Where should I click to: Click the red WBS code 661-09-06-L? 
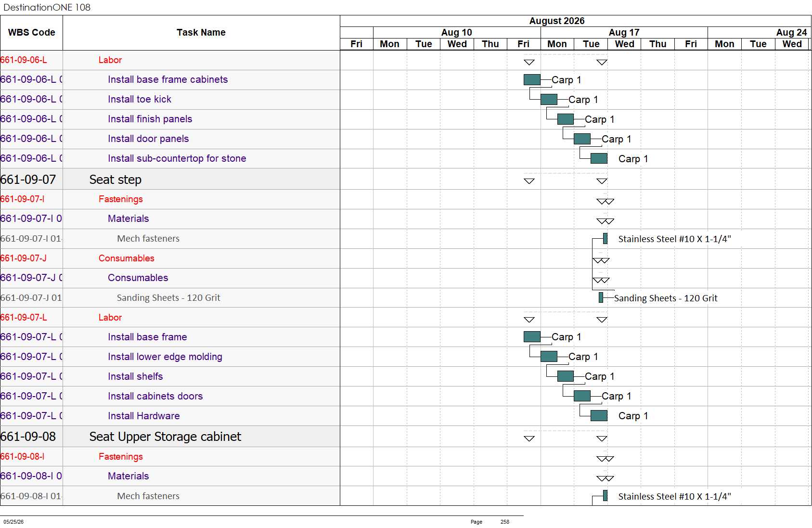click(24, 60)
